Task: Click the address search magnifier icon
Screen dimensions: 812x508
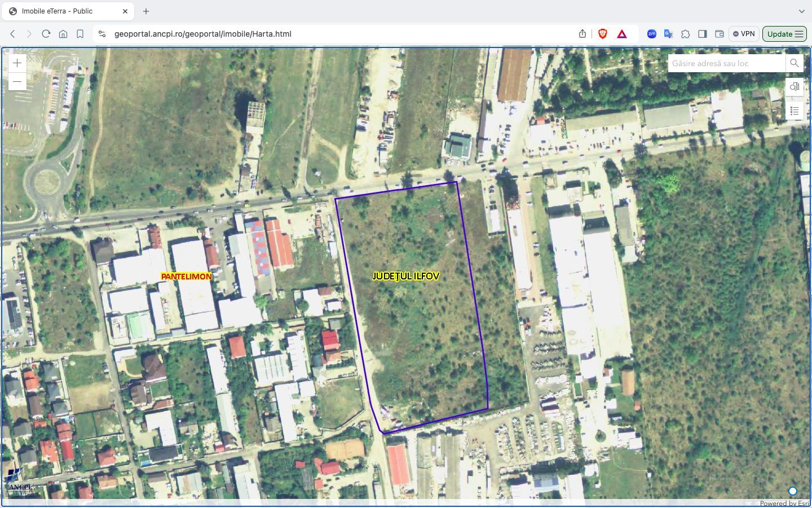Action: 794,63
